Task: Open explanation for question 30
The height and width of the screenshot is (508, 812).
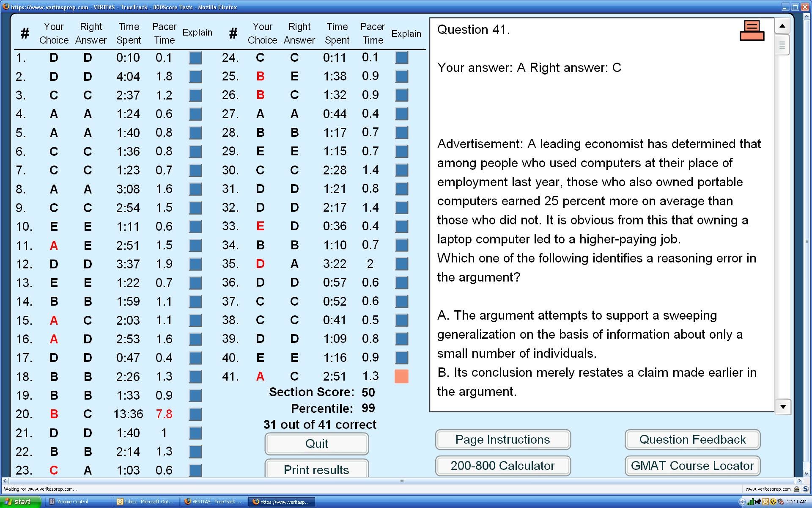Action: [x=402, y=170]
